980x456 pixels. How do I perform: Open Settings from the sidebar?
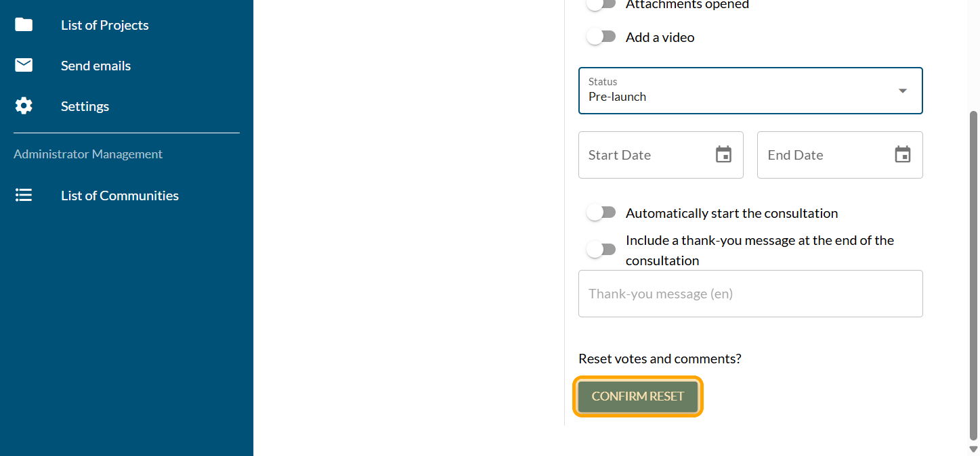click(x=85, y=106)
